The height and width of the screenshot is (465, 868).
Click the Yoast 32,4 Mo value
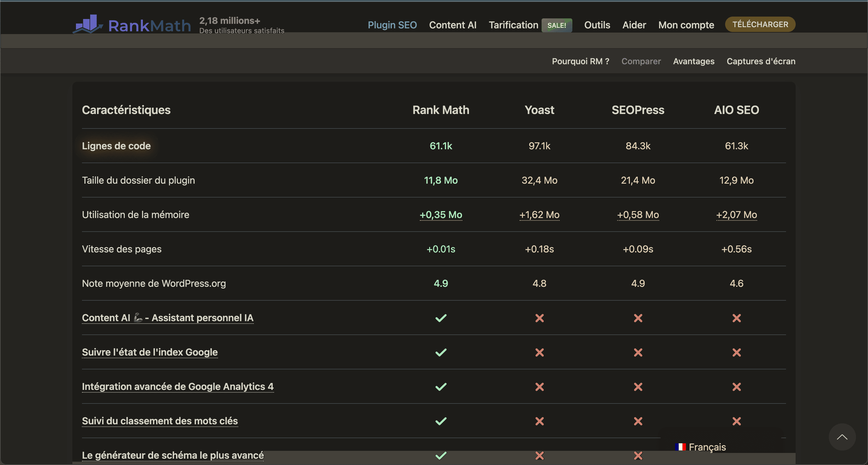point(539,180)
